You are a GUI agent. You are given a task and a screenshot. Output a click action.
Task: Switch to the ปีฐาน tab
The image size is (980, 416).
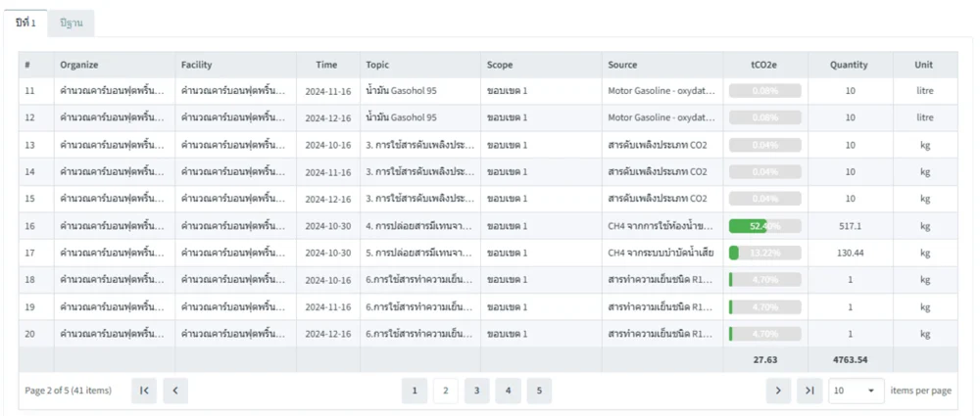pyautogui.click(x=72, y=22)
